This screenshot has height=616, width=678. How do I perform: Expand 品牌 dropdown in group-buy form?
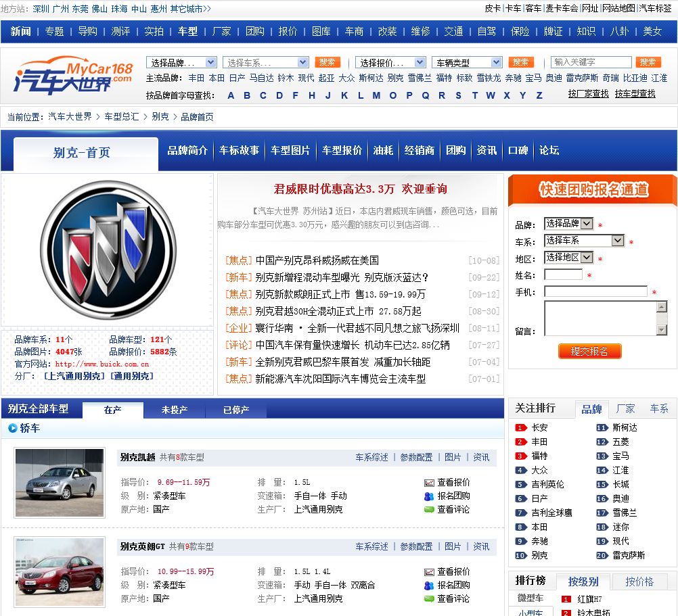pyautogui.click(x=568, y=223)
